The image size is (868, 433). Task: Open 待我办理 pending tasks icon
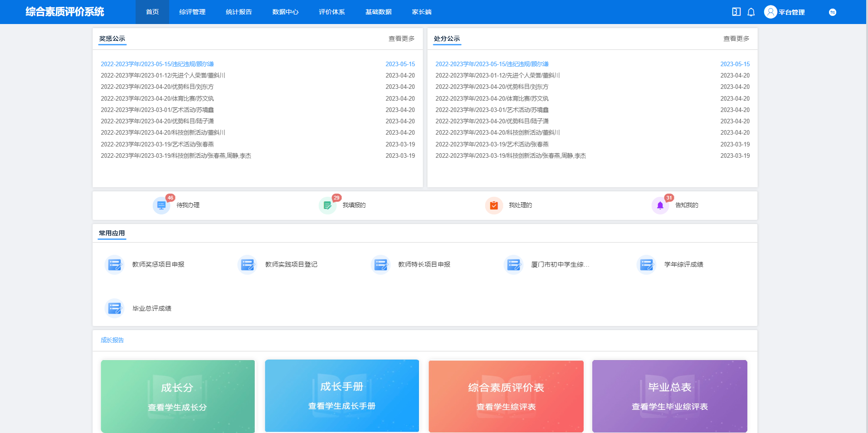coord(161,205)
